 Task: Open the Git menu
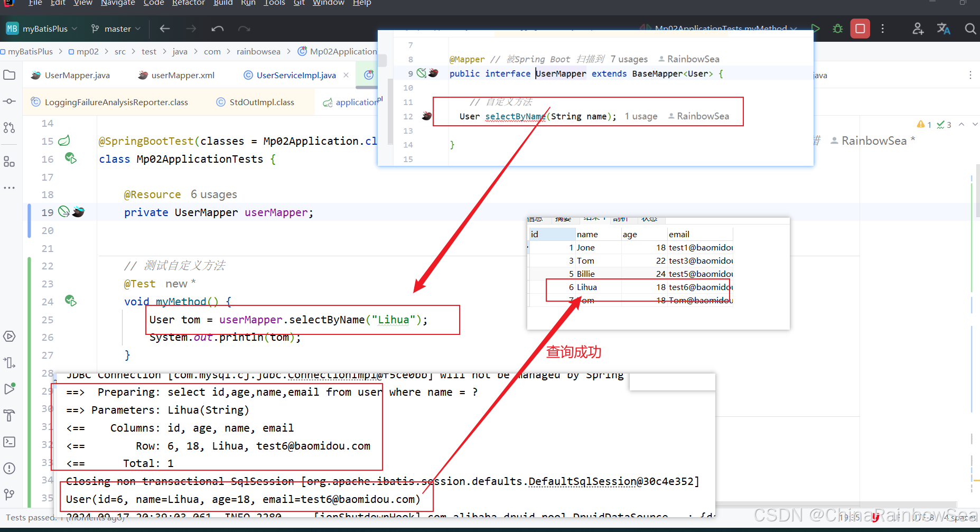click(300, 3)
